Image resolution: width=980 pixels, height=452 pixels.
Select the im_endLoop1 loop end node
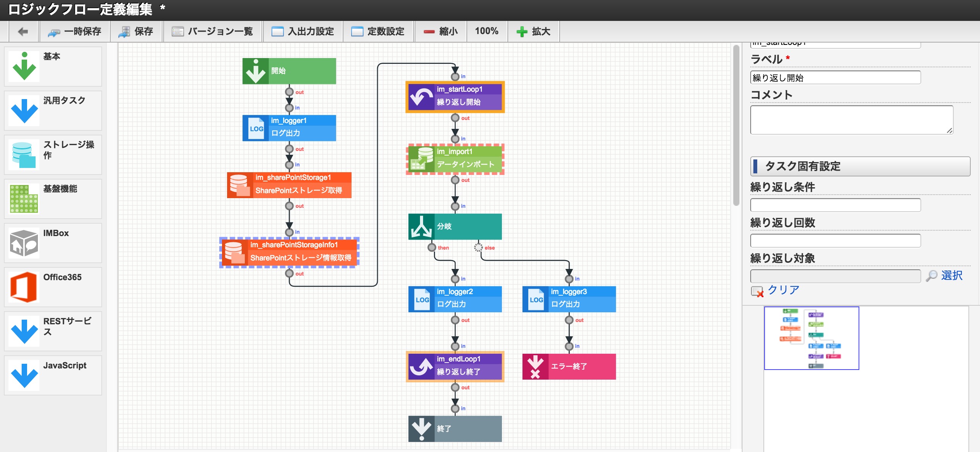(455, 366)
